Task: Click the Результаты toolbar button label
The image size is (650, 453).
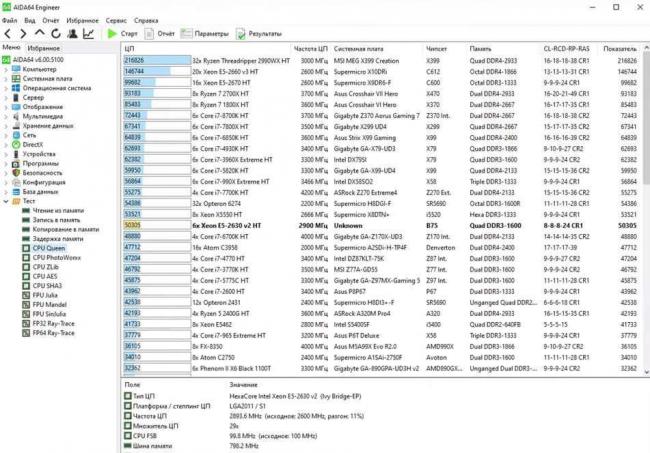Action: tap(265, 34)
